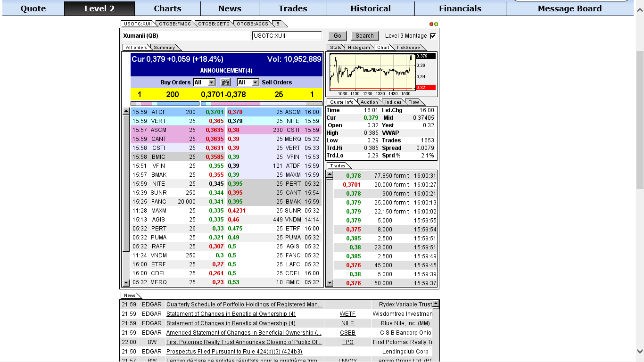Click the FPO ticker link
This screenshot has width=644, height=362.
(x=347, y=342)
